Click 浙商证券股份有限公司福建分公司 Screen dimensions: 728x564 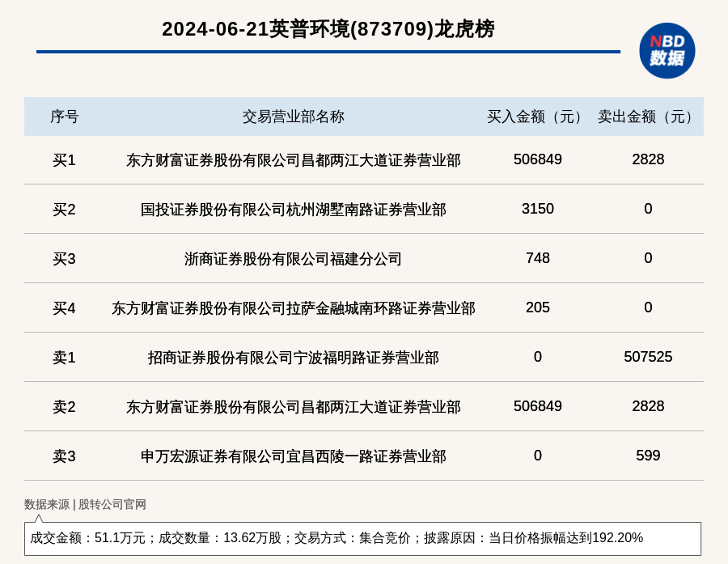pos(294,259)
